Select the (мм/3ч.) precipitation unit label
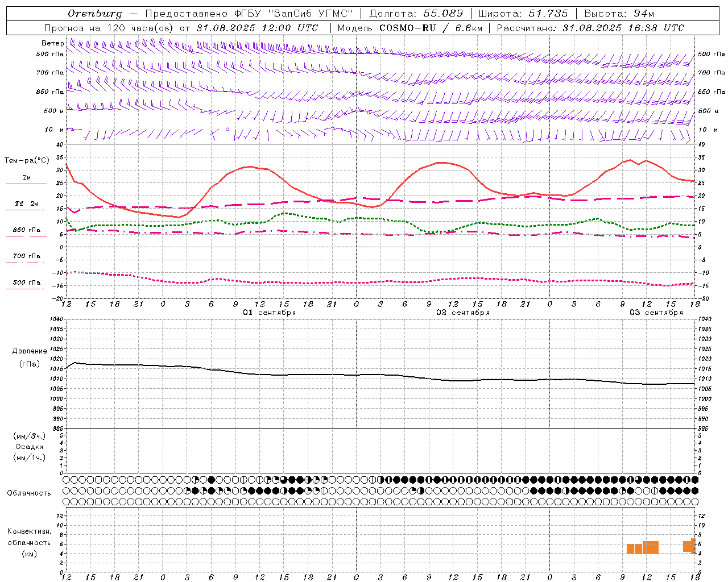The width and height of the screenshot is (728, 582). [30, 436]
